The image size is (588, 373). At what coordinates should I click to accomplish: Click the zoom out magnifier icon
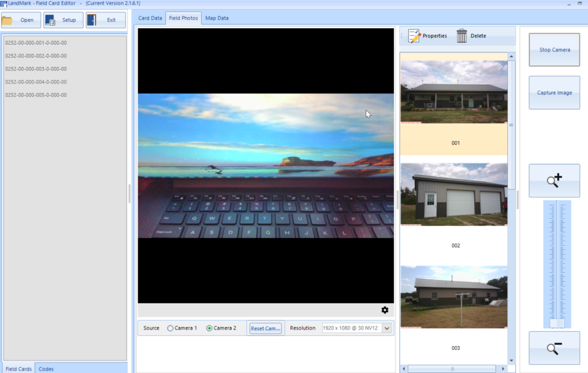[x=553, y=347]
